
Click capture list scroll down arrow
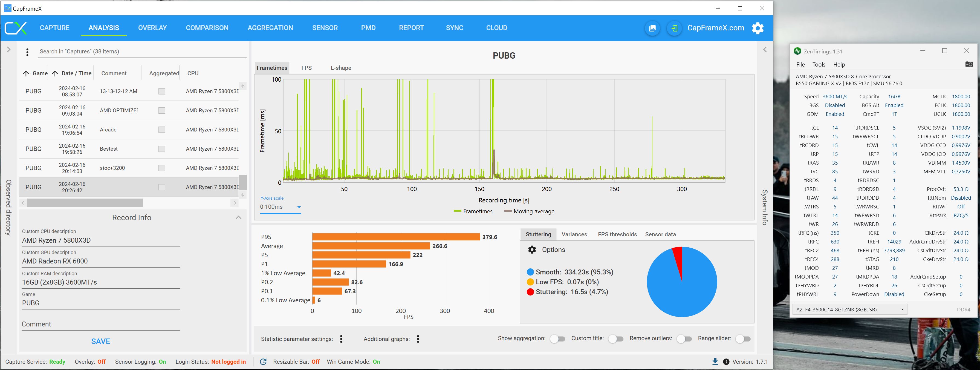pos(243,194)
